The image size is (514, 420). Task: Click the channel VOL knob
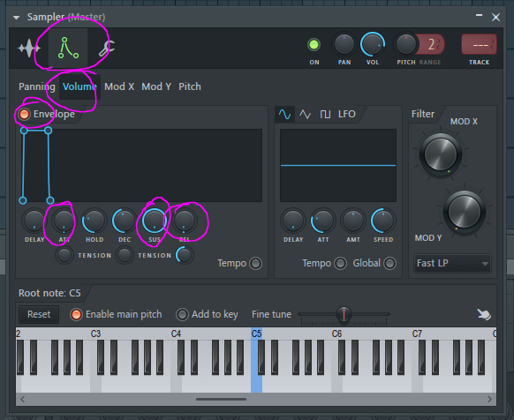click(372, 44)
